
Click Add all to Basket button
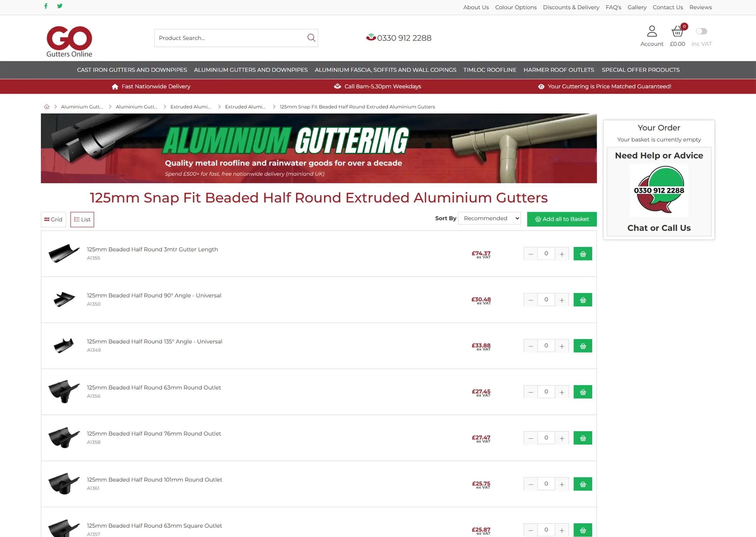coord(562,219)
